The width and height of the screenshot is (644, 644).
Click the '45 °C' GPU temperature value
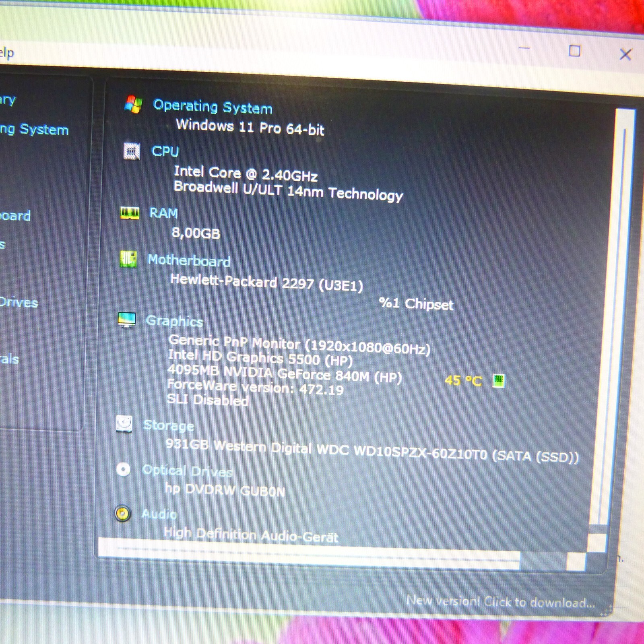pos(463,380)
